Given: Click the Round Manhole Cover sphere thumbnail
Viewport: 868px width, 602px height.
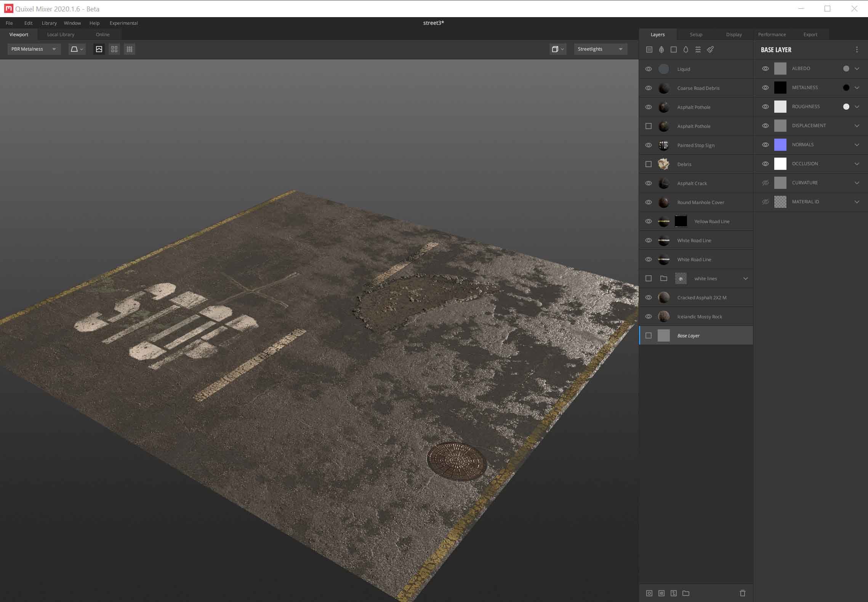Looking at the screenshot, I should click(664, 202).
